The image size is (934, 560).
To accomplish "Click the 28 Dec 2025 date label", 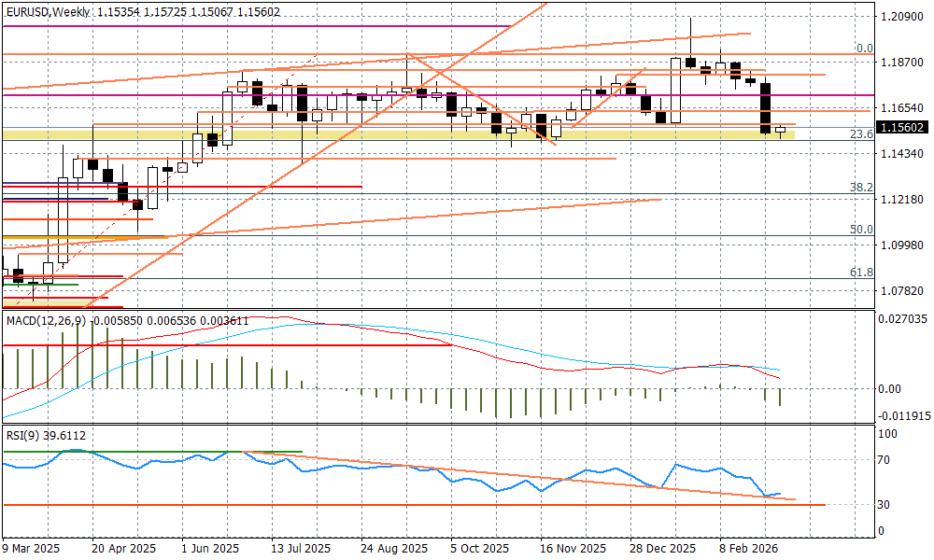I will [x=661, y=549].
